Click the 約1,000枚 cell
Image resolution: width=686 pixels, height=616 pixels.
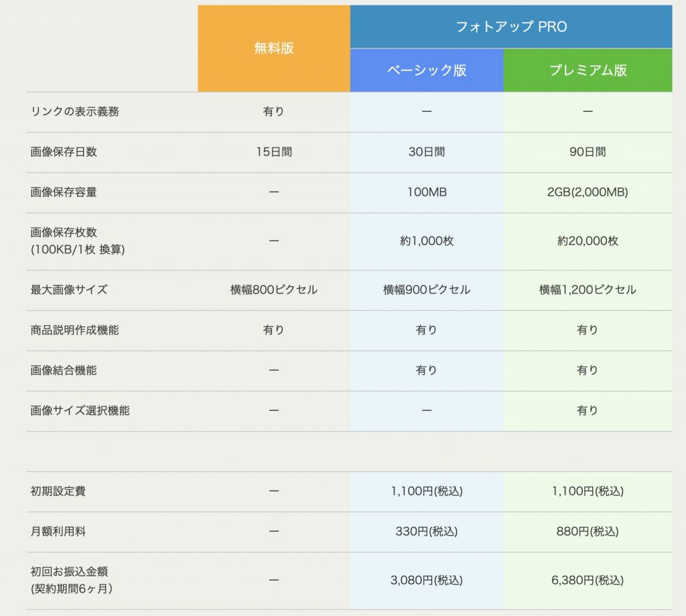coord(427,241)
